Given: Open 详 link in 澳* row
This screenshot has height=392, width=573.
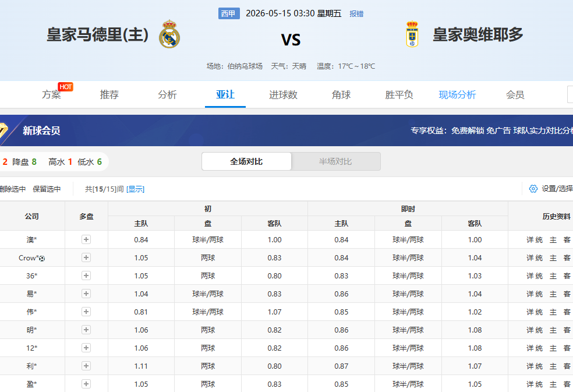Looking at the screenshot, I should [530, 240].
